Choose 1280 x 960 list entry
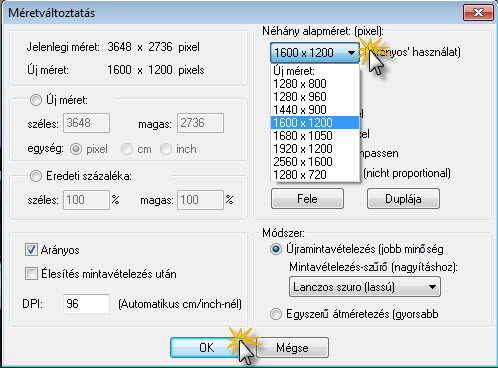 (315, 97)
